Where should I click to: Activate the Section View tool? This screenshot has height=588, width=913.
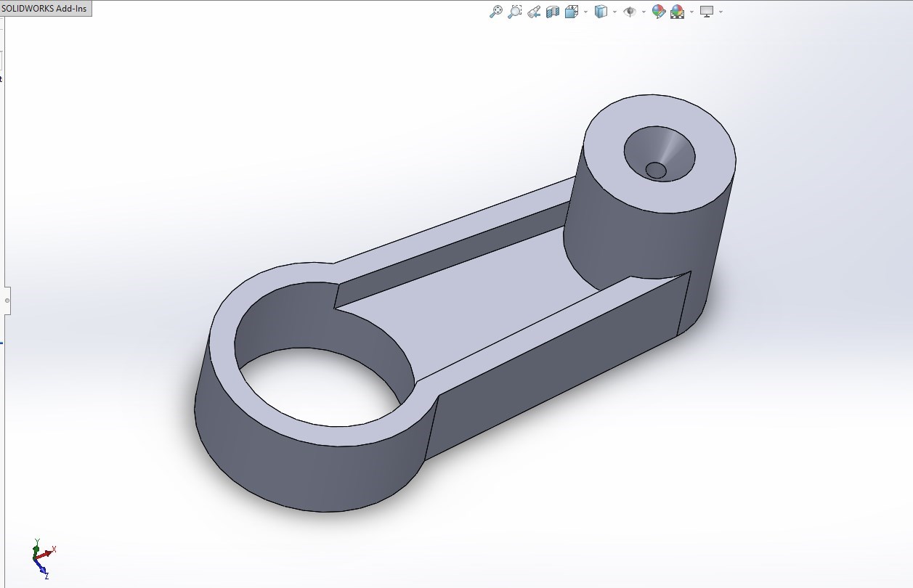pos(553,12)
